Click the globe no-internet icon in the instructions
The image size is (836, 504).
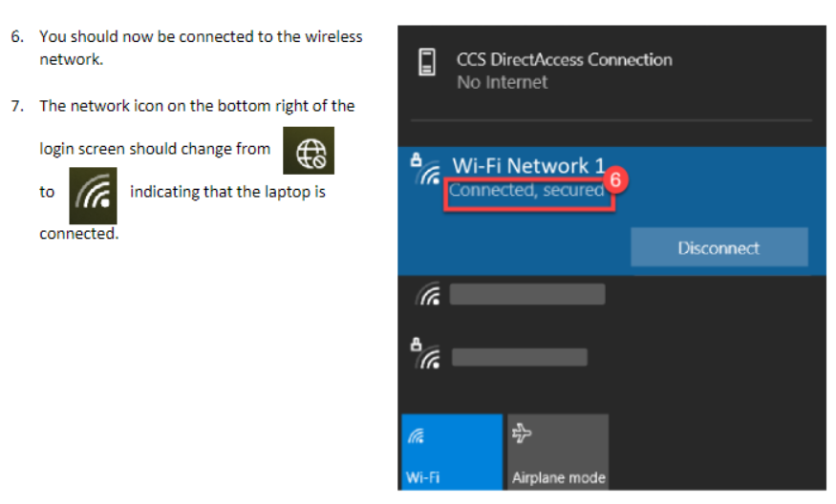point(309,151)
